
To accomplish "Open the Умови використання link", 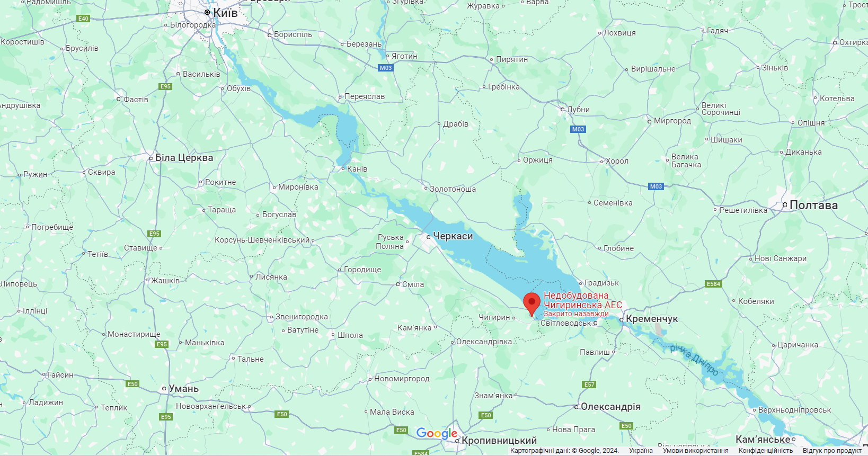I will [x=695, y=451].
